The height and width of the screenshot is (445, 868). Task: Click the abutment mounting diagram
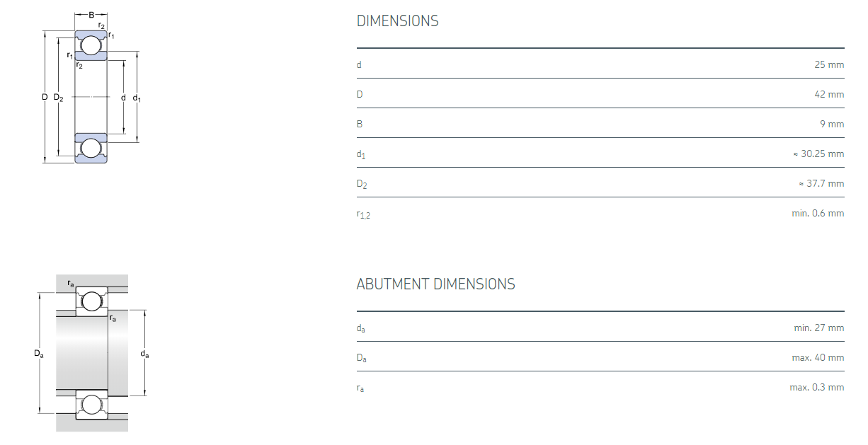pos(92,353)
